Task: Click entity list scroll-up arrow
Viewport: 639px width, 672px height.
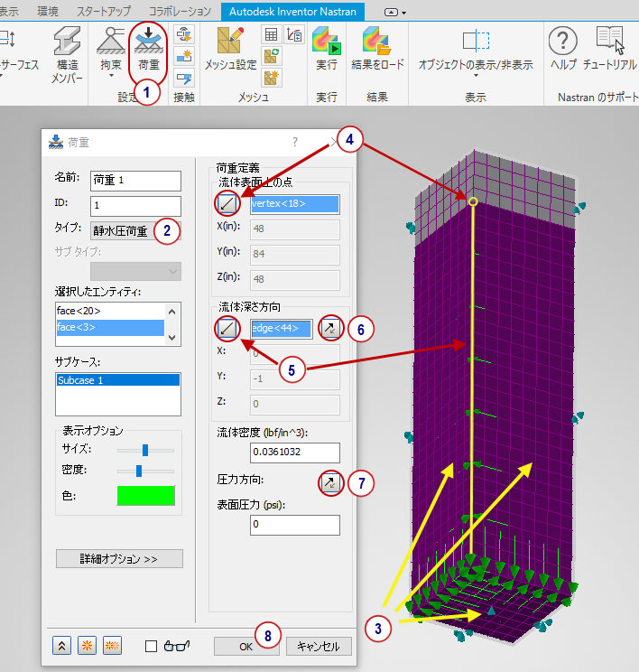Action: click(x=172, y=312)
